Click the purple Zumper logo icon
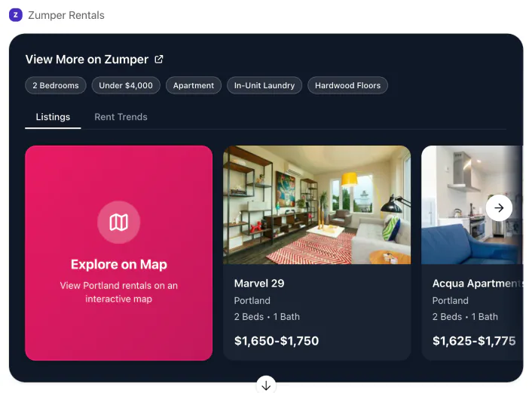Viewport: 532px width, 393px height. tap(16, 15)
